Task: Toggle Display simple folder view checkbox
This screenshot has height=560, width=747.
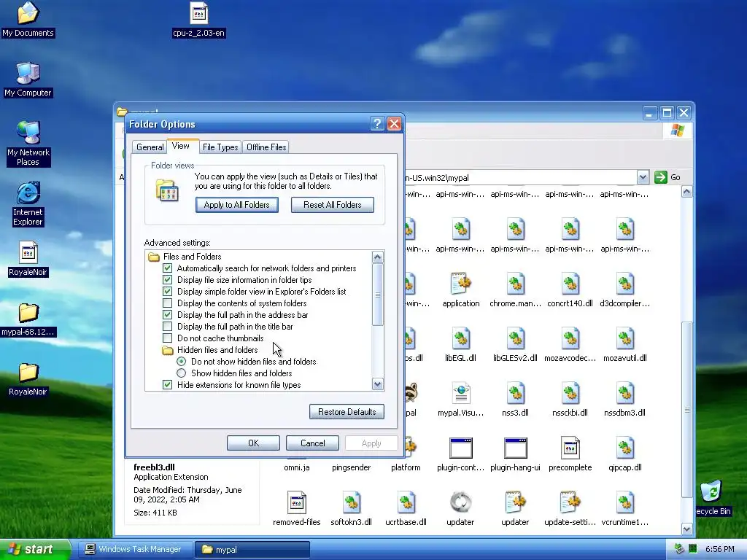Action: coord(167,292)
